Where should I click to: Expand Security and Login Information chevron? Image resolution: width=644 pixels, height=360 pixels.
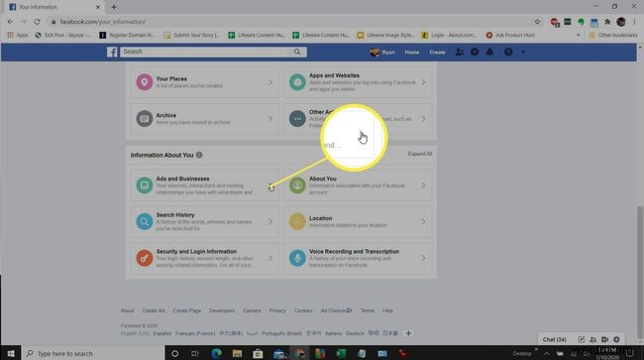click(270, 258)
